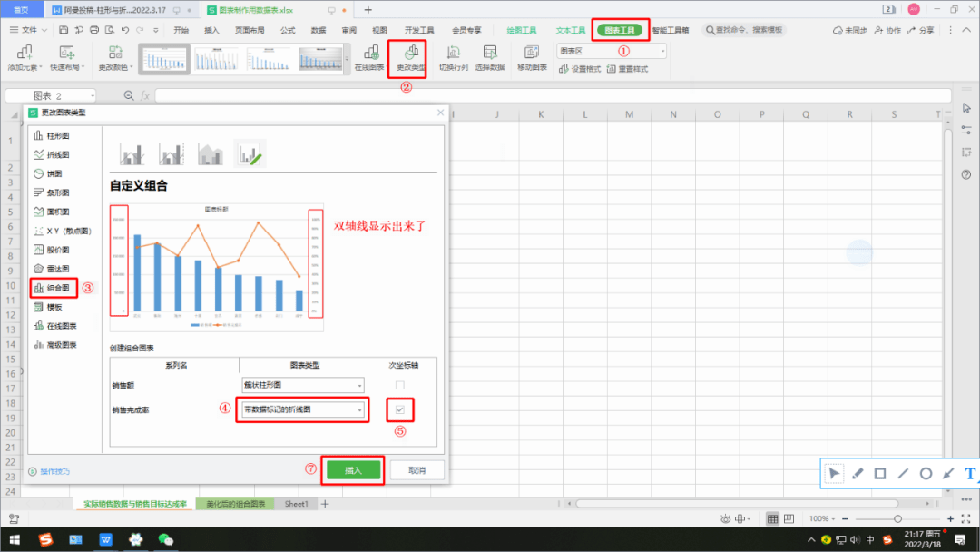Uncheck secondary axis for 销售完成率

tap(399, 410)
